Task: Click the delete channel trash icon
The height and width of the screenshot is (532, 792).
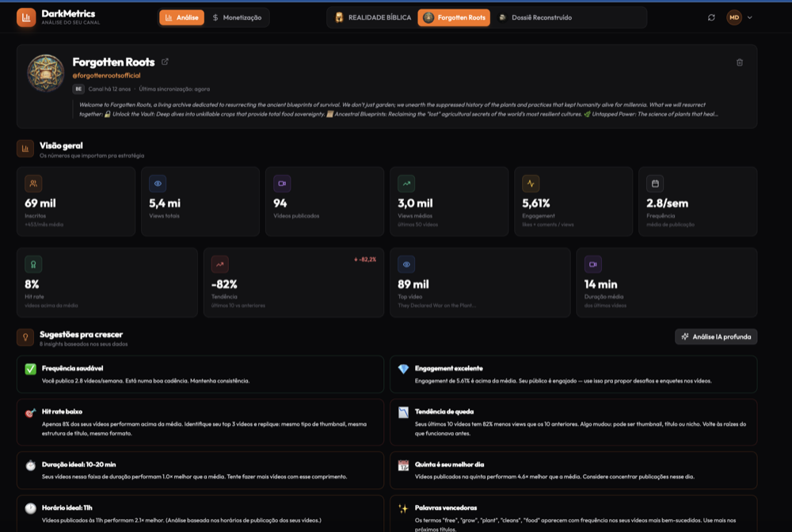Action: coord(740,63)
